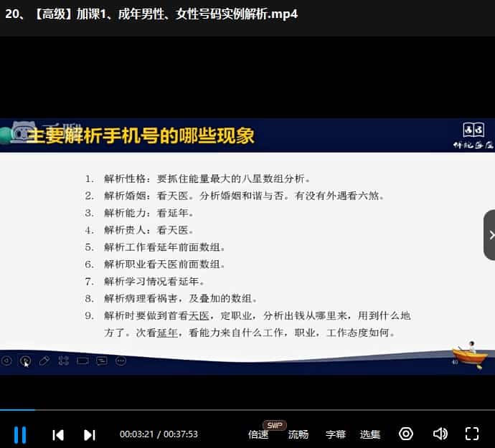
Task: Click the slideshow grid view icon
Action: click(63, 361)
